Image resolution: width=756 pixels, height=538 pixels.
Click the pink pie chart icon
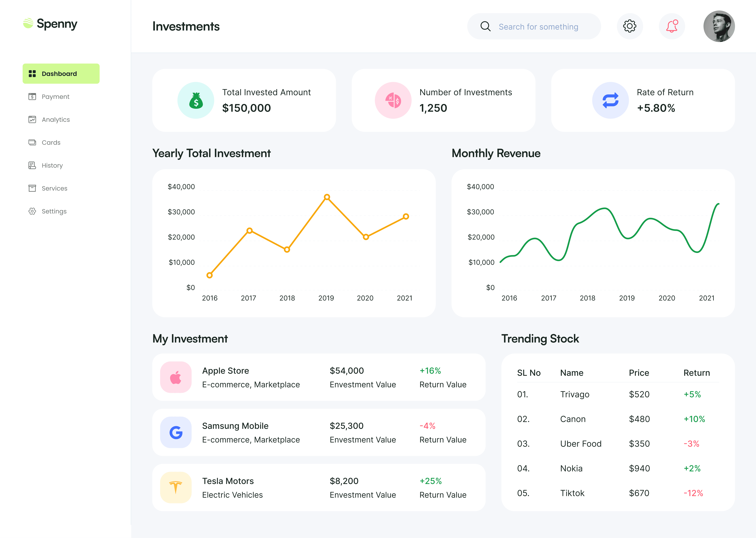393,100
